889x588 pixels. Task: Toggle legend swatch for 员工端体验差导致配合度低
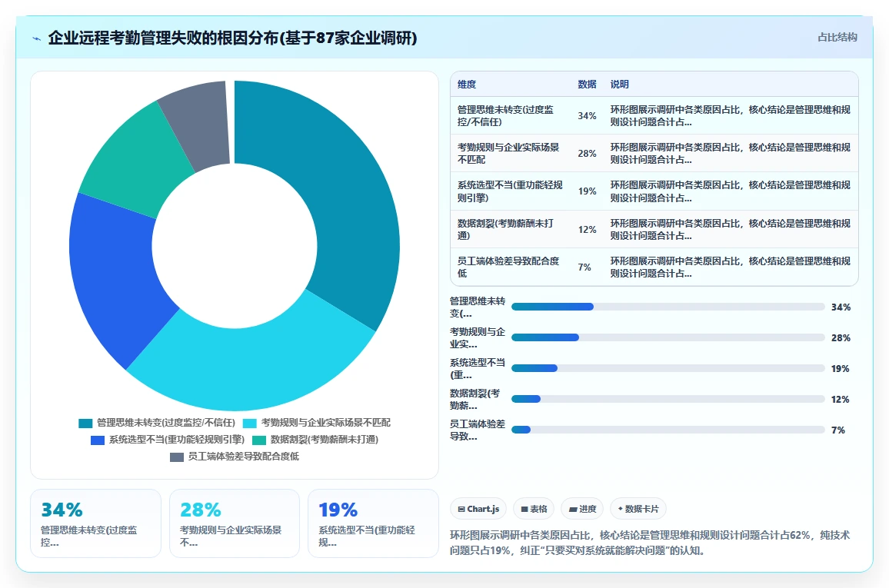coord(177,457)
